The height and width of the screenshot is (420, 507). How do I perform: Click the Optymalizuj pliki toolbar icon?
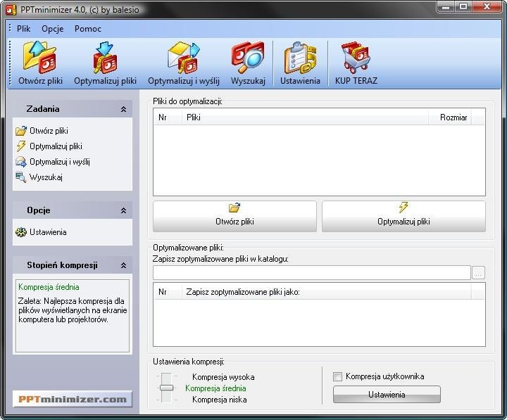click(x=105, y=58)
